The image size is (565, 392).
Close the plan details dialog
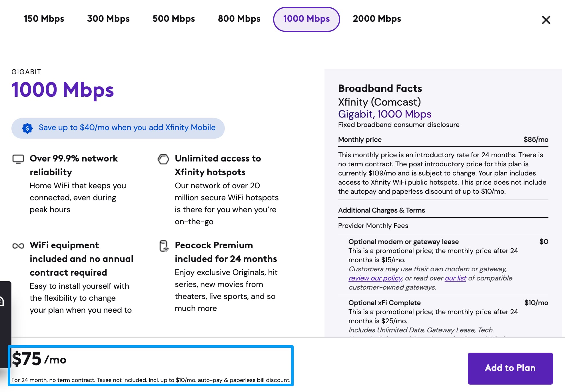(546, 20)
